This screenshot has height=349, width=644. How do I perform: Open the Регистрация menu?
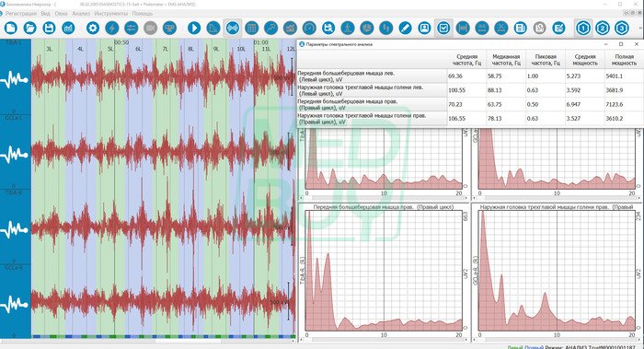21,14
